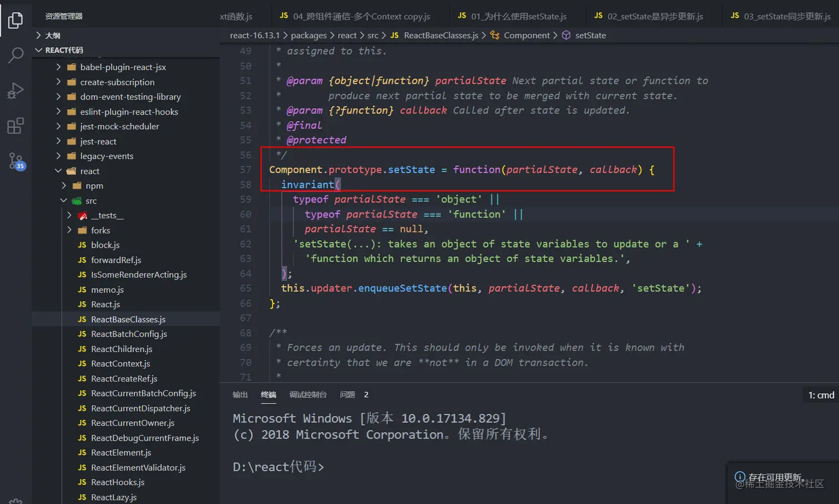Screen dimensions: 839x504
Task: Click the folder icon of jest-react
Action: [x=72, y=141]
